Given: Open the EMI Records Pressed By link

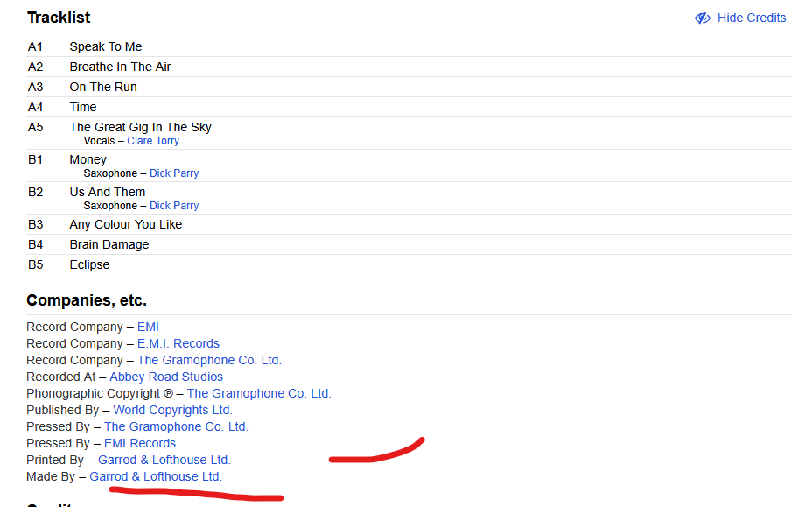Looking at the screenshot, I should point(140,443).
